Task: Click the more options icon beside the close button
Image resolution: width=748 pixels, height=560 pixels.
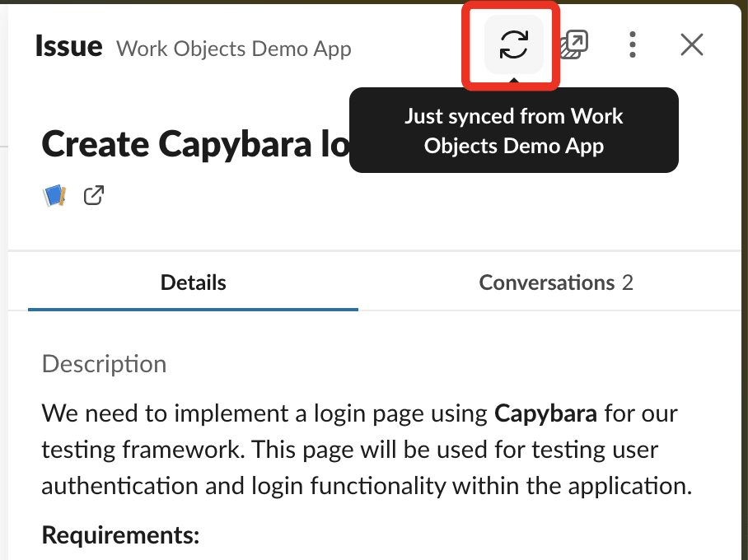Action: coord(632,45)
